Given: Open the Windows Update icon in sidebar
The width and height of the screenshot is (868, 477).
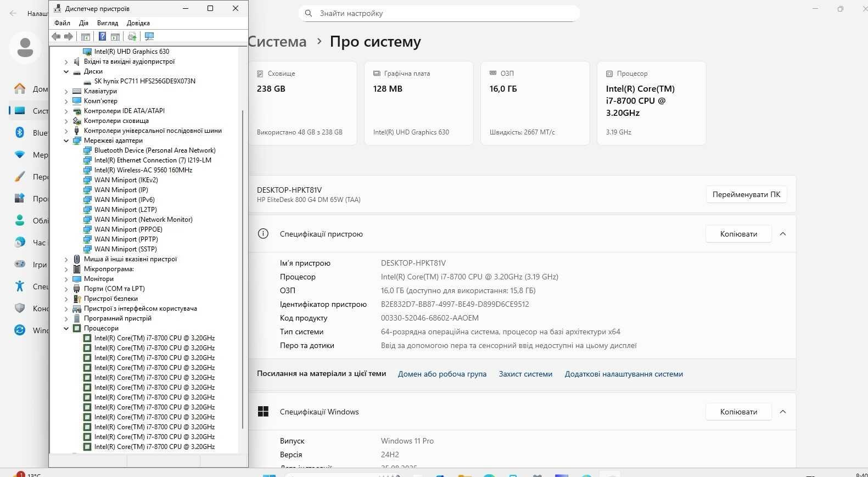Looking at the screenshot, I should (x=20, y=330).
